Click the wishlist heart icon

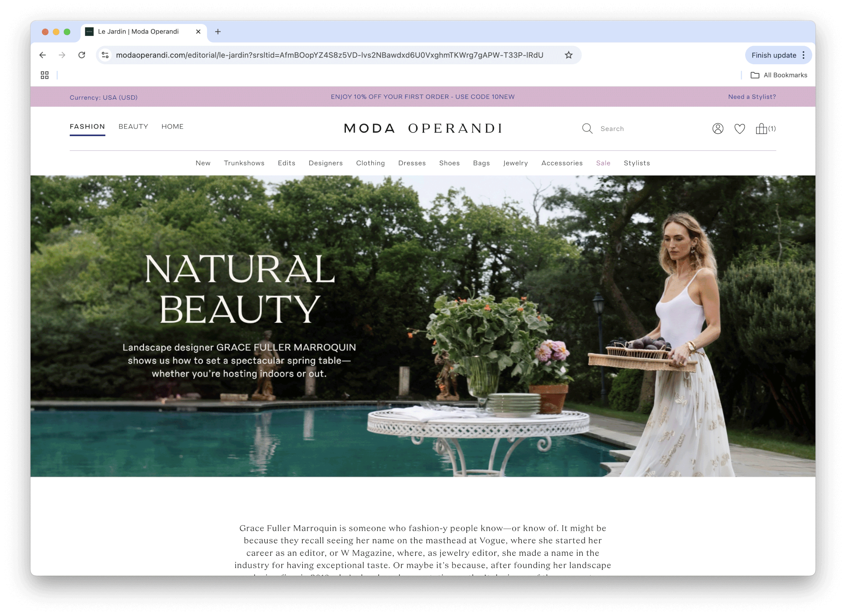[739, 129]
